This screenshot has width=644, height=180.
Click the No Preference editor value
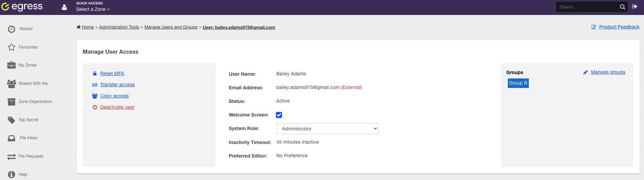pos(292,156)
